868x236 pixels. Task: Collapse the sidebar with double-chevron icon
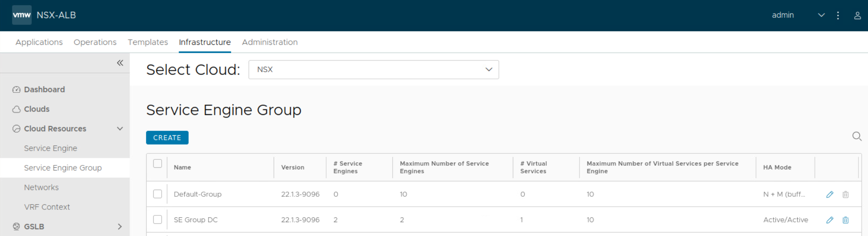pyautogui.click(x=120, y=63)
